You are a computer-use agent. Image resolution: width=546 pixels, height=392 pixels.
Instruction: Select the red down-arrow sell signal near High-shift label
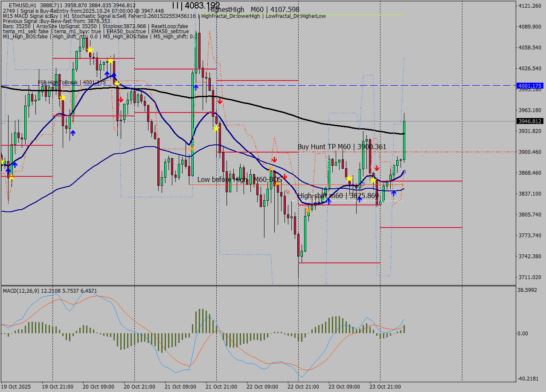(x=377, y=168)
